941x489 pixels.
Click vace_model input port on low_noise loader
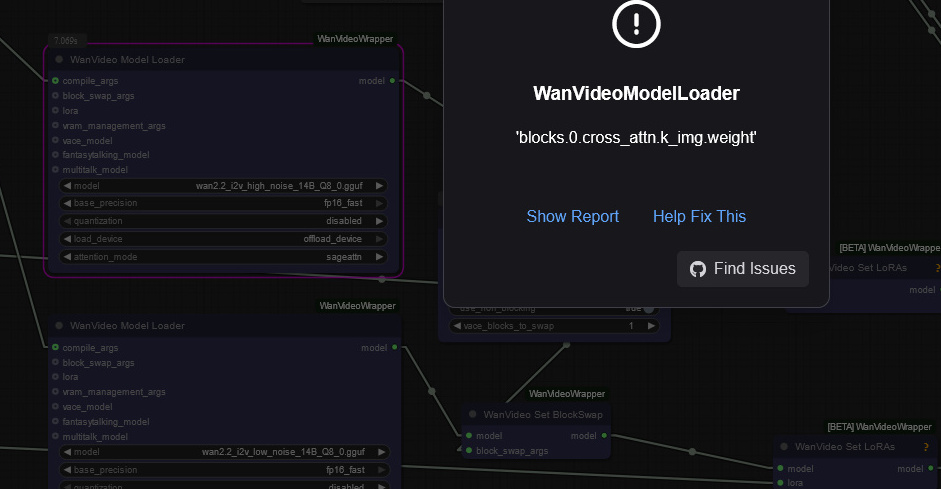click(55, 407)
